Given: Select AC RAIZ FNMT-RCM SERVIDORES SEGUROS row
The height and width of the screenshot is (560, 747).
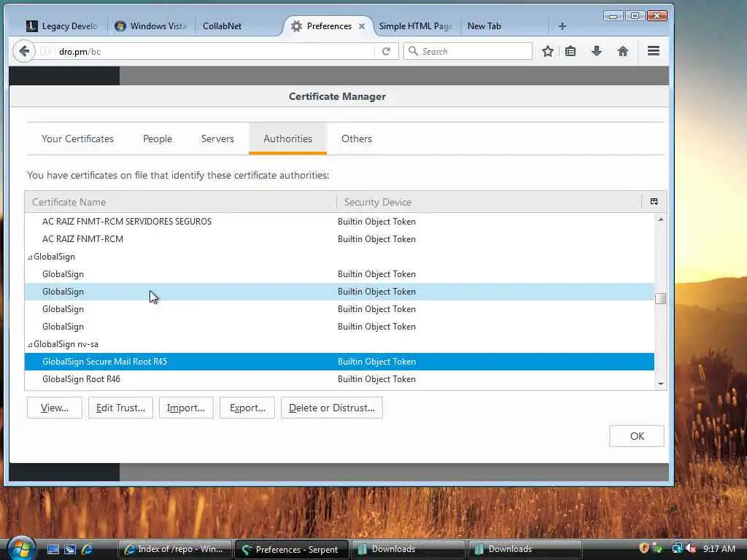Looking at the screenshot, I should 339,222.
